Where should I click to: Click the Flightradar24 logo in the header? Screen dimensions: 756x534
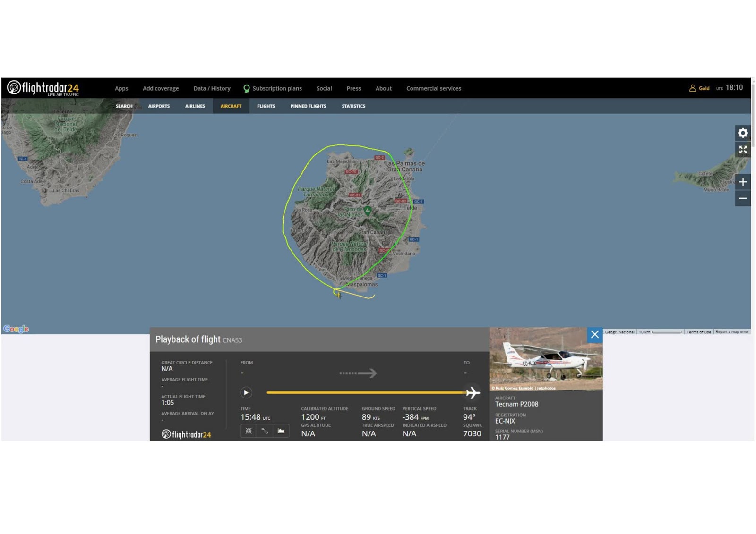tap(43, 88)
